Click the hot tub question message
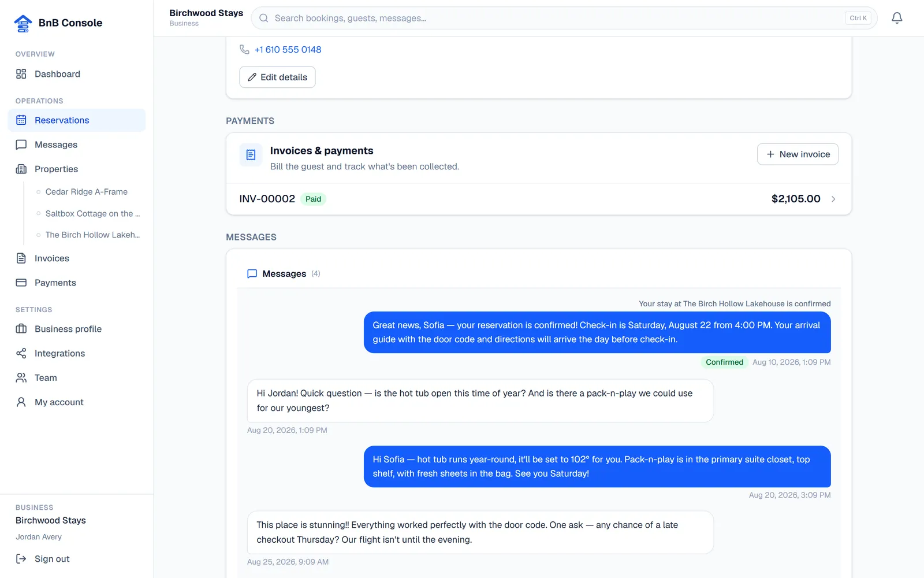924x578 pixels. coord(480,401)
